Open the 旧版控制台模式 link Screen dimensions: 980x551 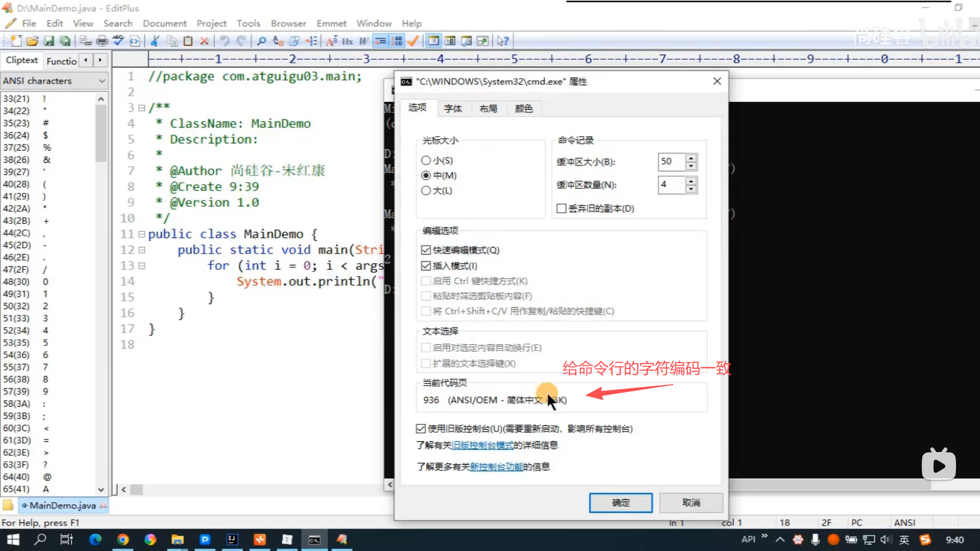[x=483, y=445]
